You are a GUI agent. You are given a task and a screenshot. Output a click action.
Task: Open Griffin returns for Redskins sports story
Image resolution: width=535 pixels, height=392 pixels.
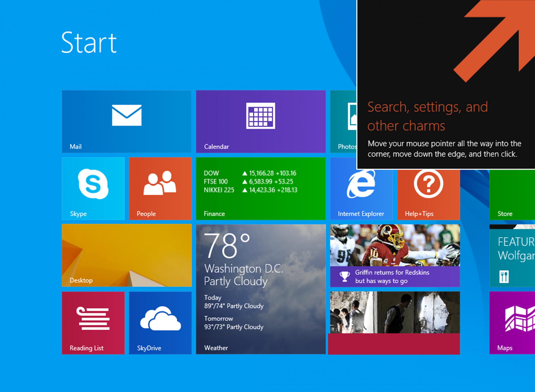coord(395,255)
